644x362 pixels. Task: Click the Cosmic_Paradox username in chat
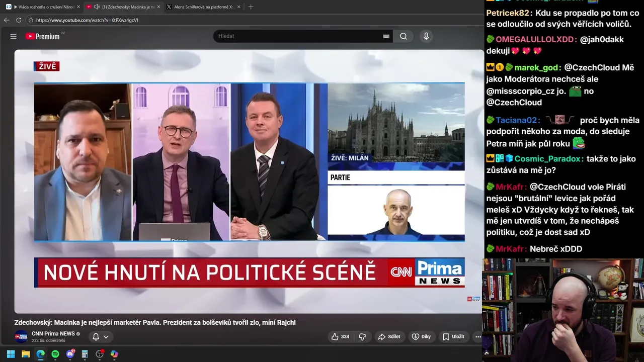click(547, 159)
